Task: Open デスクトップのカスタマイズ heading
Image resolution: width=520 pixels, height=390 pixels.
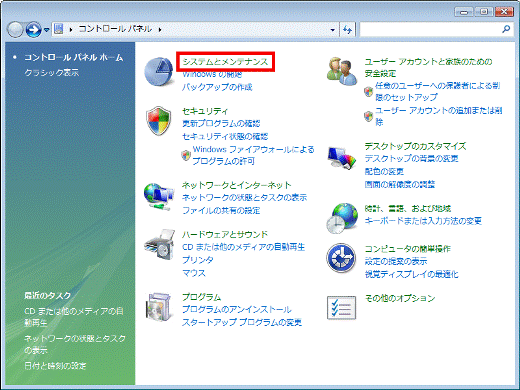Action: pos(415,146)
